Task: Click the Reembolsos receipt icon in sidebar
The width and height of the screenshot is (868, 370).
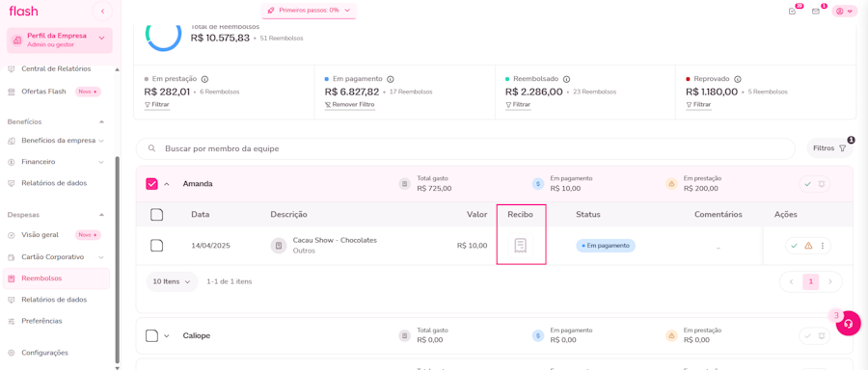Action: (12, 278)
